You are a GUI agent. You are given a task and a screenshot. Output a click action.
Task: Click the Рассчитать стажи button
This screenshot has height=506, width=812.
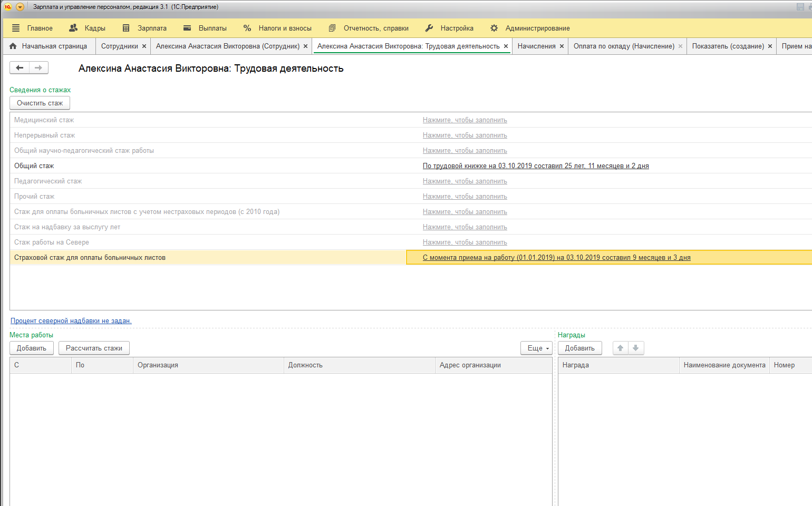click(x=94, y=348)
